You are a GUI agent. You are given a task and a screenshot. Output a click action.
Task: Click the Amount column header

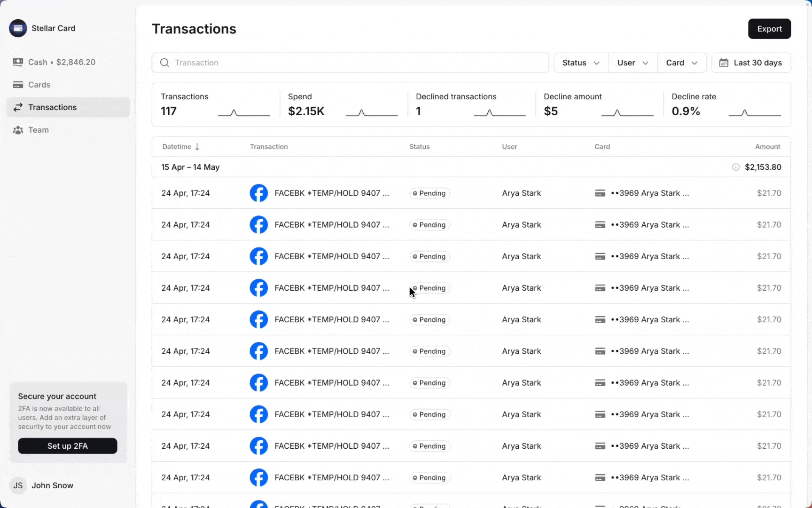pos(767,147)
